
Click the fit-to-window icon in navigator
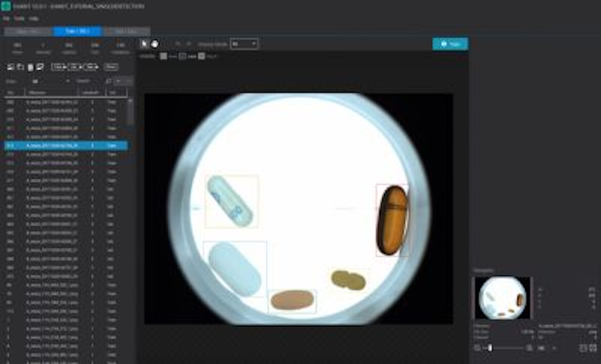point(583,348)
